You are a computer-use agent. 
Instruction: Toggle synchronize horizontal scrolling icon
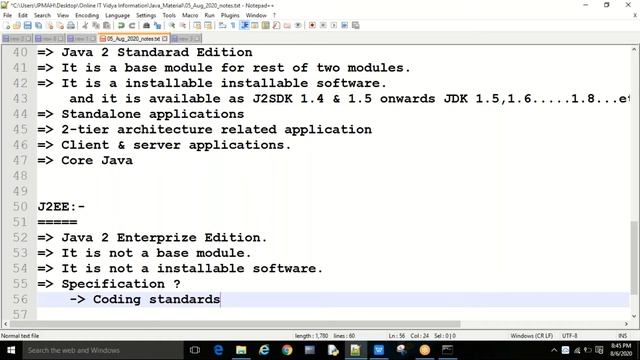coord(208,25)
